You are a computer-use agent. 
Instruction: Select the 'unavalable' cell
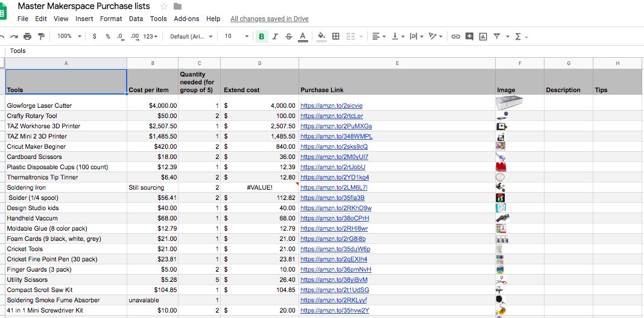click(153, 301)
